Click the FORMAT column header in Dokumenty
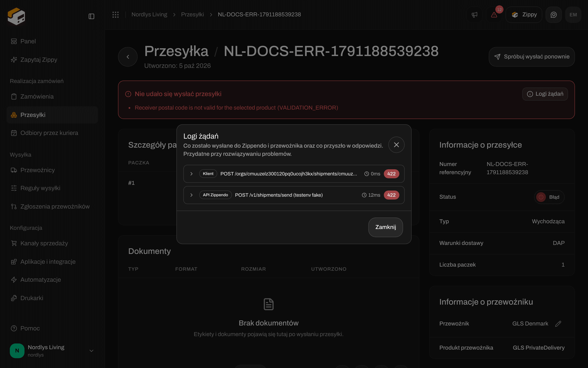This screenshot has height=368, width=588. pos(186,269)
